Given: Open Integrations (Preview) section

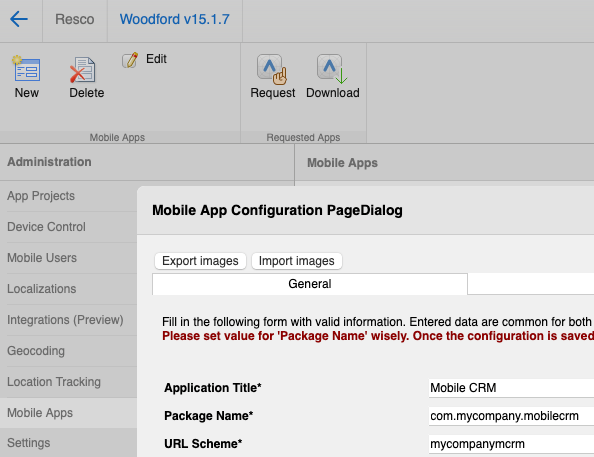Looking at the screenshot, I should pos(65,320).
